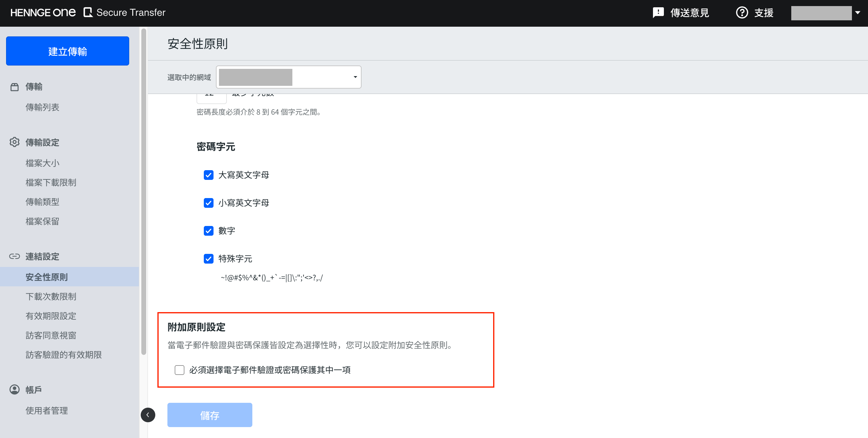Click the 傳送意見 feedback icon
This screenshot has width=868, height=438.
[x=658, y=13]
